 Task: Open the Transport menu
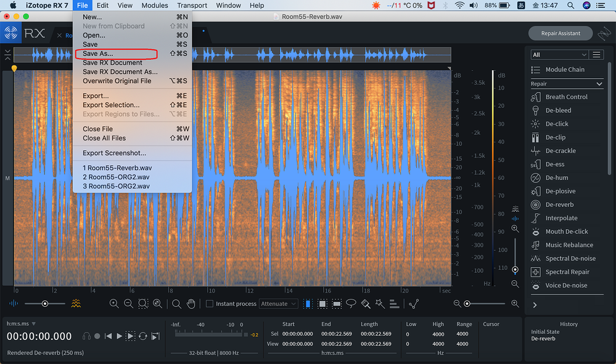(x=192, y=6)
